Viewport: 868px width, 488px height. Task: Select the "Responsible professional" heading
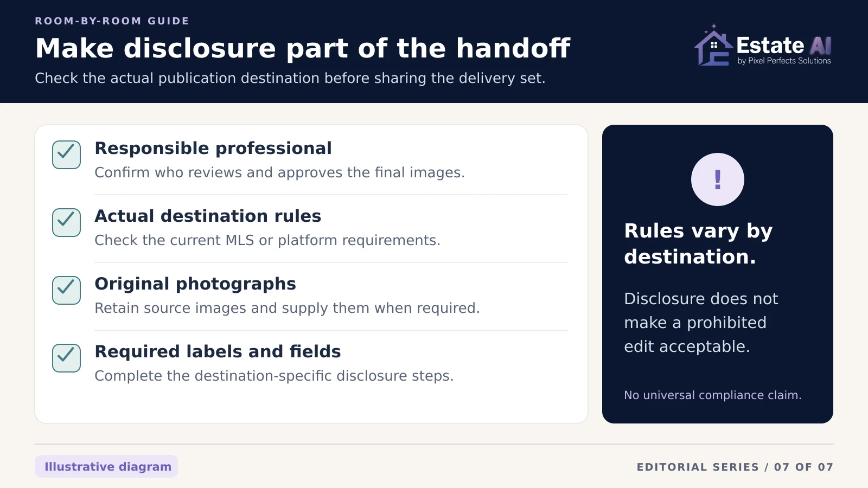pyautogui.click(x=213, y=148)
